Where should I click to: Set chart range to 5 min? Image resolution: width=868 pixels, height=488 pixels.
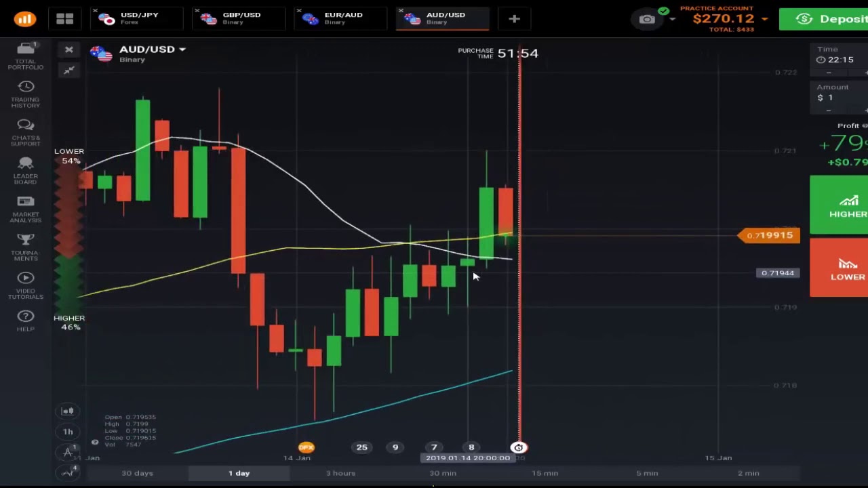pos(647,473)
